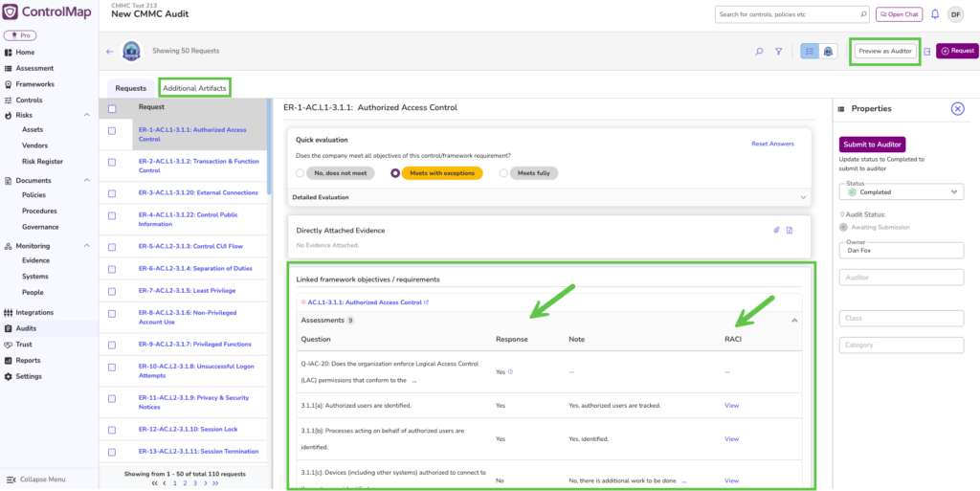The width and height of the screenshot is (980, 491).
Task: Click the paperclip attach evidence icon
Action: coord(777,230)
